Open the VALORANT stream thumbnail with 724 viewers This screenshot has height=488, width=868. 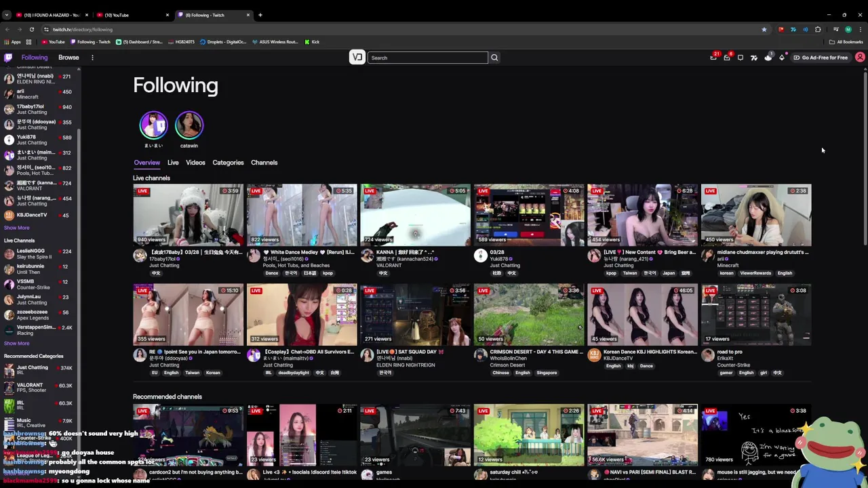click(x=415, y=215)
